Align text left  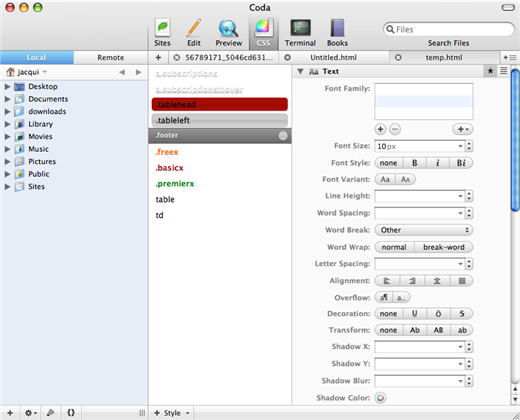click(x=387, y=281)
